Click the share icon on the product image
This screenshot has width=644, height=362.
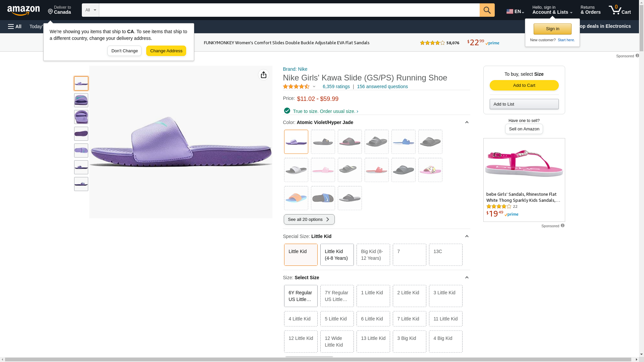pos(264,75)
